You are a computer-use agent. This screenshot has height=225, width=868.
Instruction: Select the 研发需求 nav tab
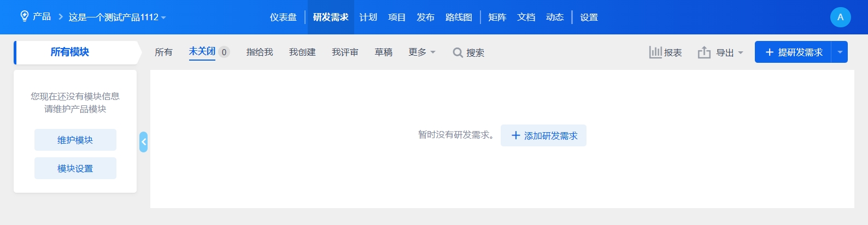tap(331, 17)
